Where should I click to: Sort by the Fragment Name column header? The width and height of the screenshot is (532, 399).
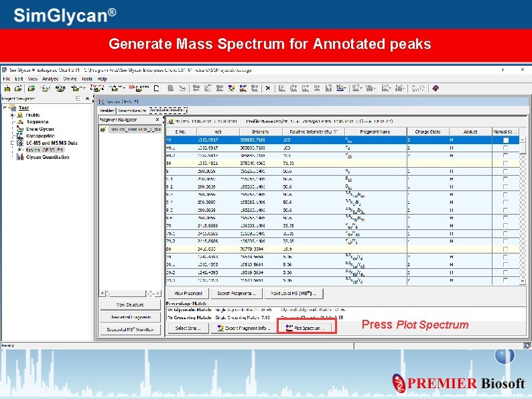[x=375, y=131]
